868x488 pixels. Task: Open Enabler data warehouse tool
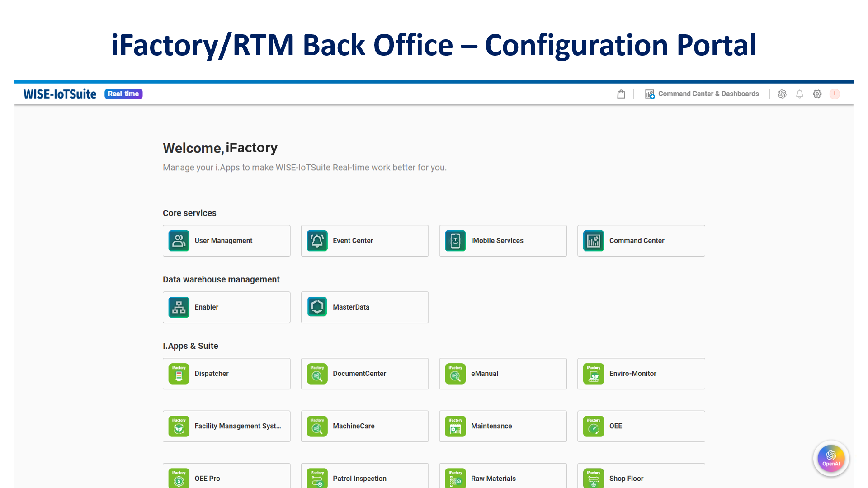click(226, 307)
